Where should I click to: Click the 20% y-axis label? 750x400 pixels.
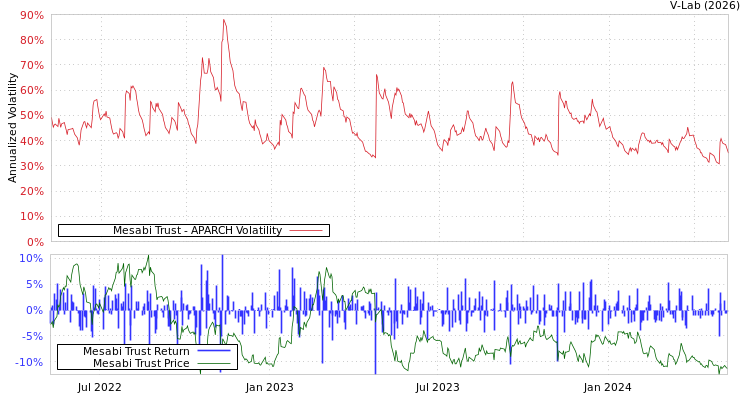[31, 191]
